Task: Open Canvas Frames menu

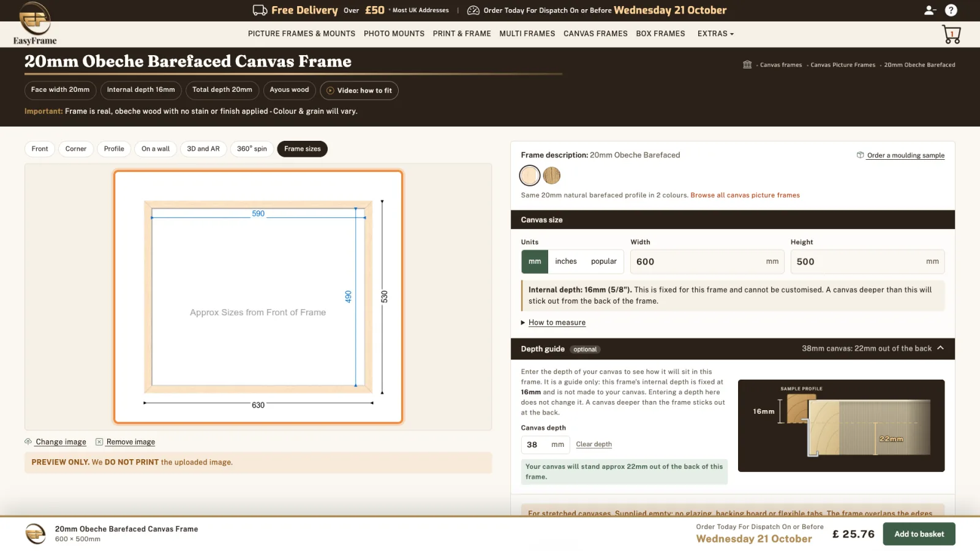Action: coord(595,34)
